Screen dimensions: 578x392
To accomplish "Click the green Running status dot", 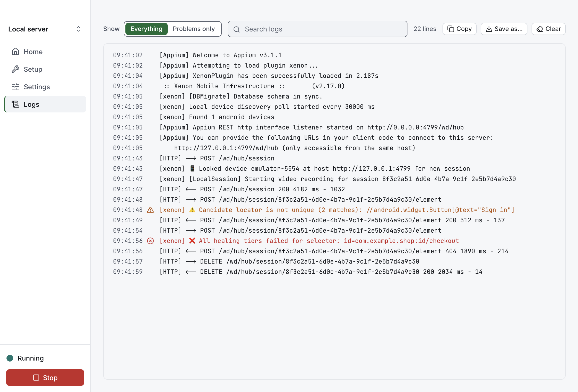I will pyautogui.click(x=10, y=358).
